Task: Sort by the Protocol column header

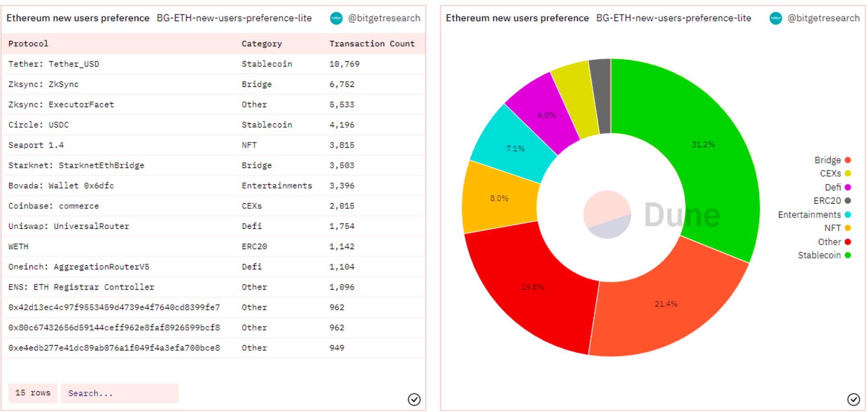Action: click(x=28, y=44)
